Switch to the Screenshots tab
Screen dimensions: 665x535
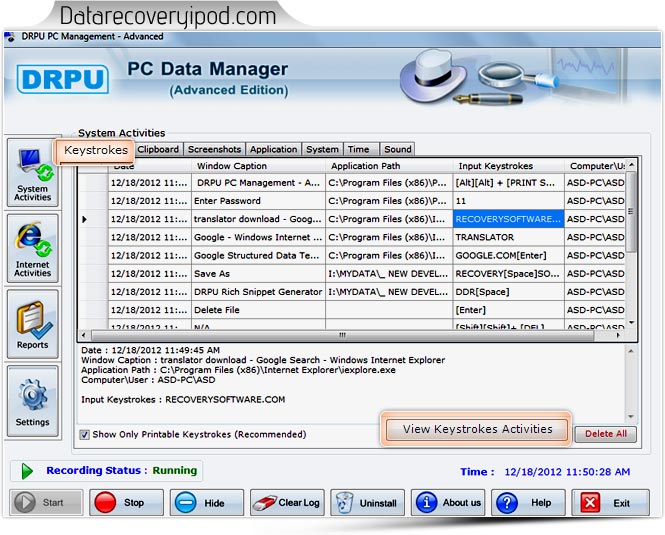coord(215,149)
